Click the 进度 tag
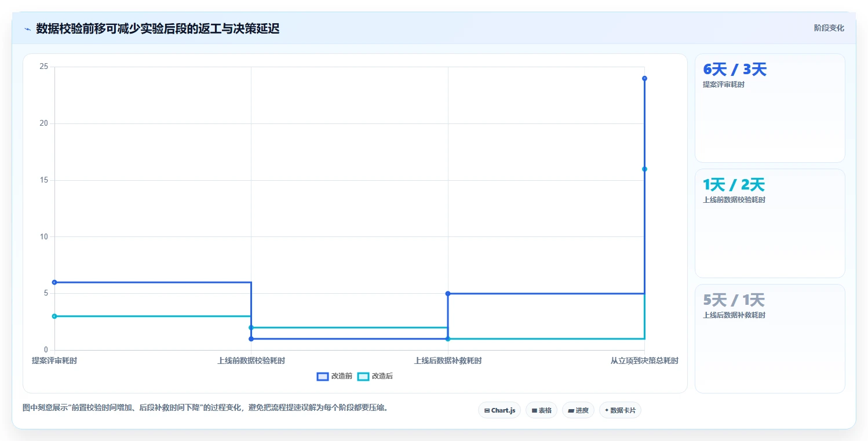 [x=578, y=410]
